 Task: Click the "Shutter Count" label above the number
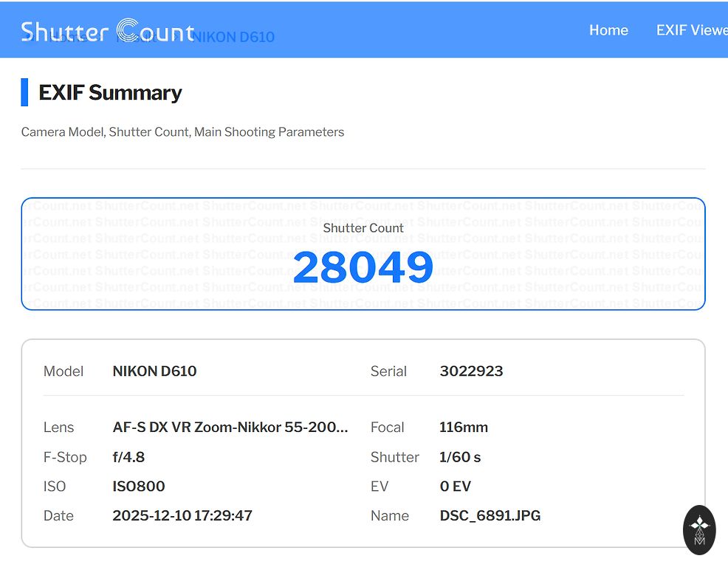pos(363,228)
